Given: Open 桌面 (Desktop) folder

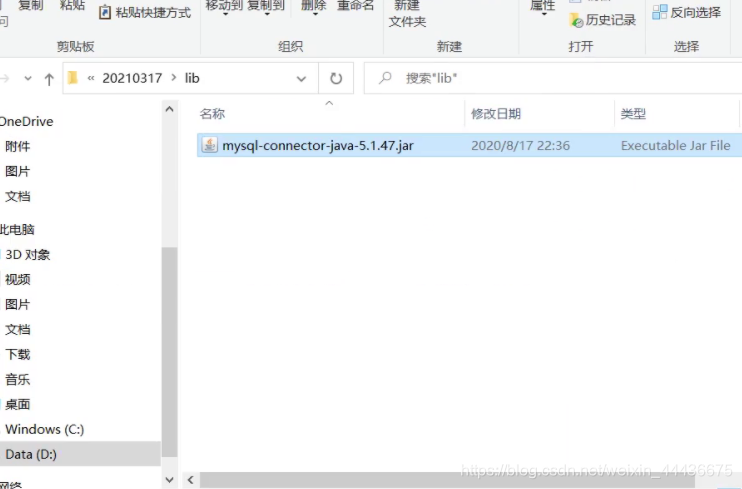Looking at the screenshot, I should pos(18,404).
